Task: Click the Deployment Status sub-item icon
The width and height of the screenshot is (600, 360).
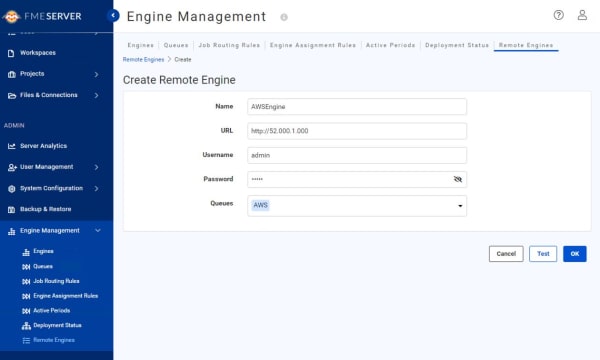Action: click(x=26, y=326)
